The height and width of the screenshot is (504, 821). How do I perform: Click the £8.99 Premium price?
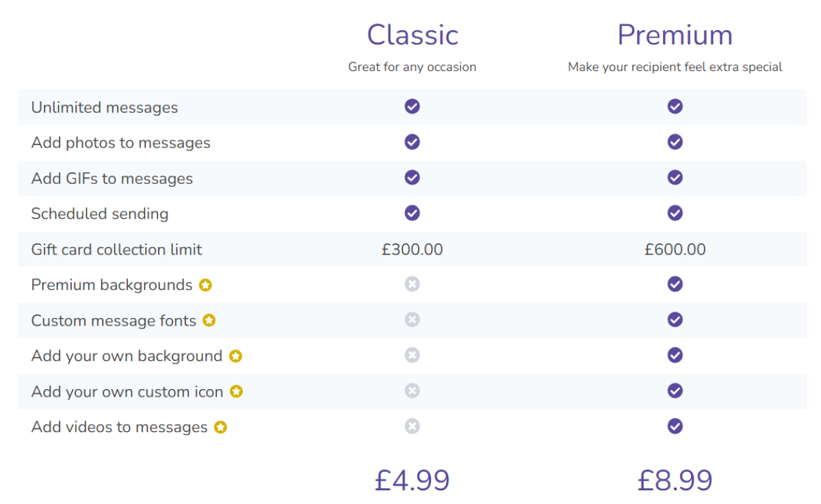coord(675,480)
